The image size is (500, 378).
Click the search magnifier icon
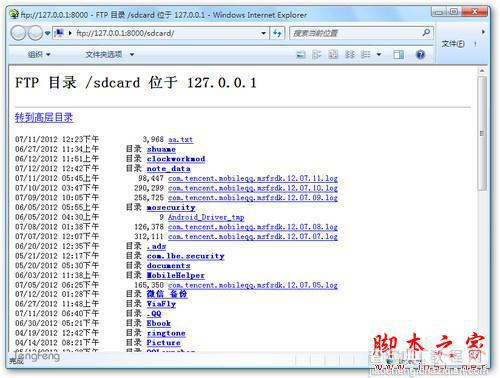[x=426, y=33]
